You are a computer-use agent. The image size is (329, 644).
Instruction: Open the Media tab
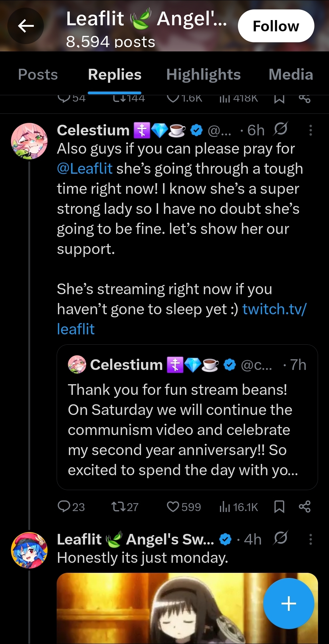tap(291, 75)
